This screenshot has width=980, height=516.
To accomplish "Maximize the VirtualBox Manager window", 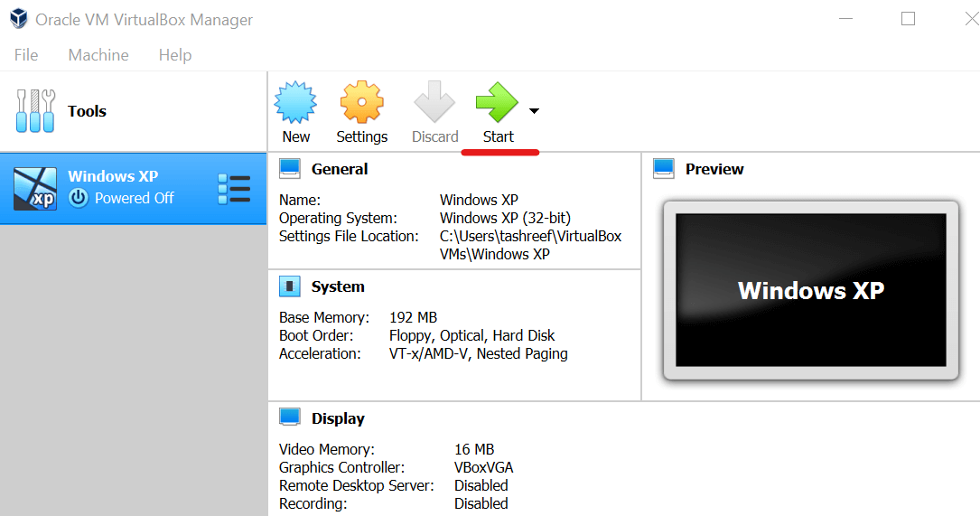I will pos(908,19).
